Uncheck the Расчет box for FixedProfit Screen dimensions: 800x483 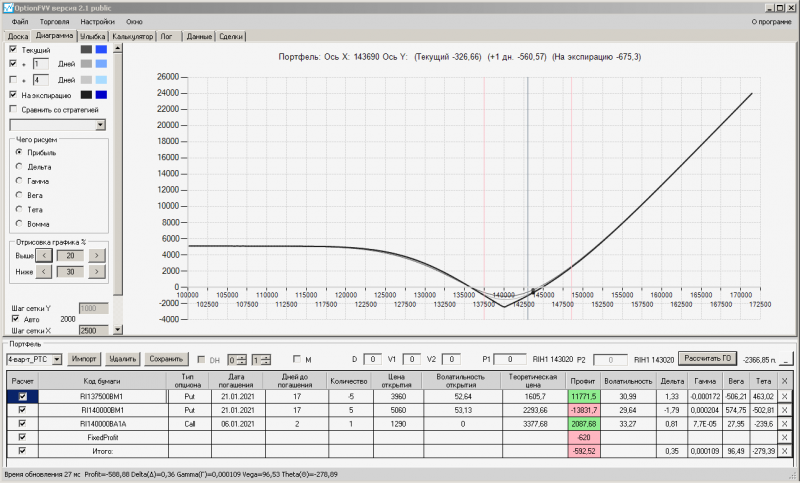22,437
